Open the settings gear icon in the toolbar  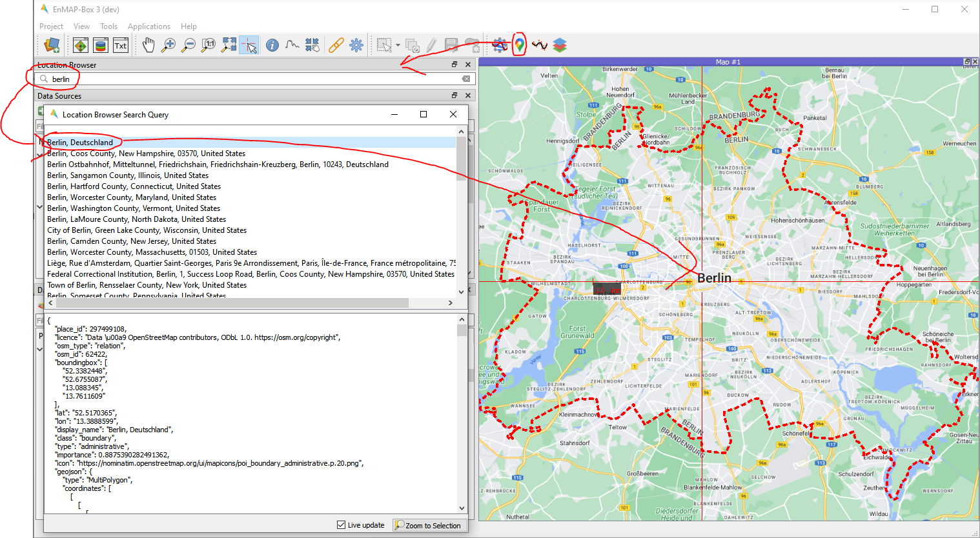(x=356, y=45)
